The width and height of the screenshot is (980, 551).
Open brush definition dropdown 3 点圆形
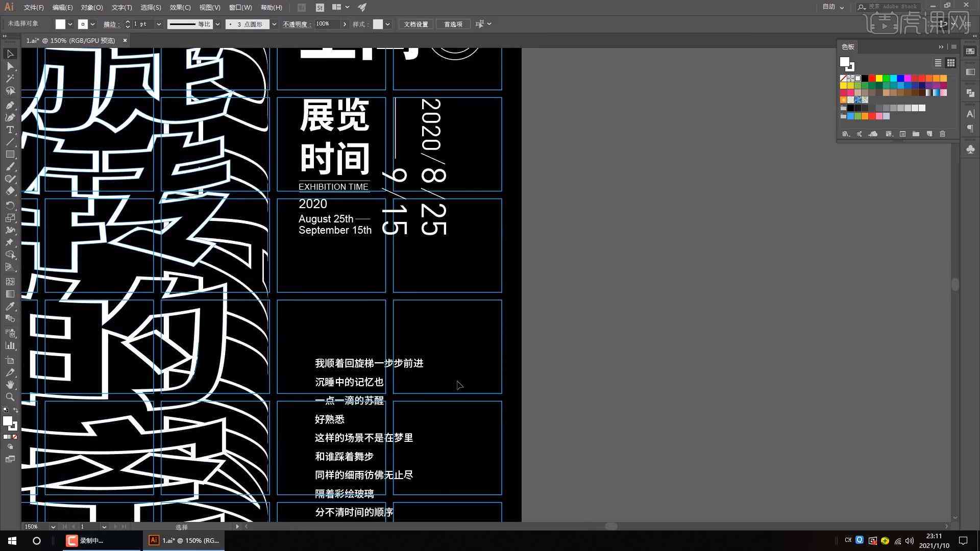coord(274,24)
